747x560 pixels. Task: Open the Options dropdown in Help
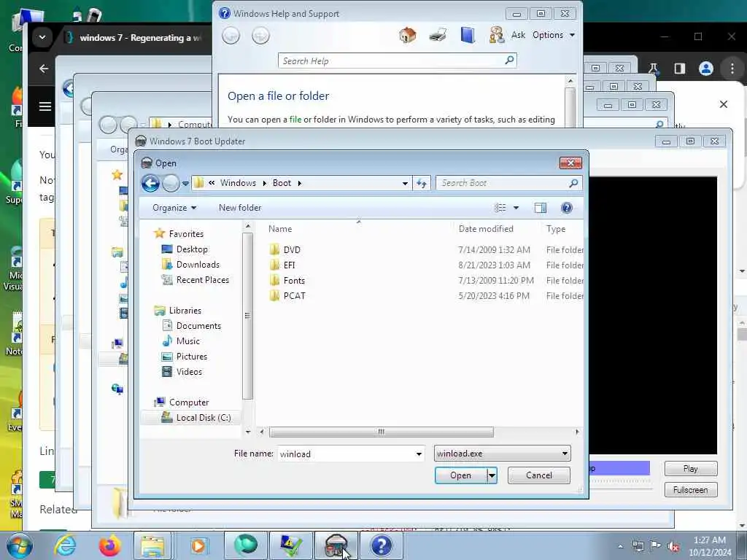554,35
